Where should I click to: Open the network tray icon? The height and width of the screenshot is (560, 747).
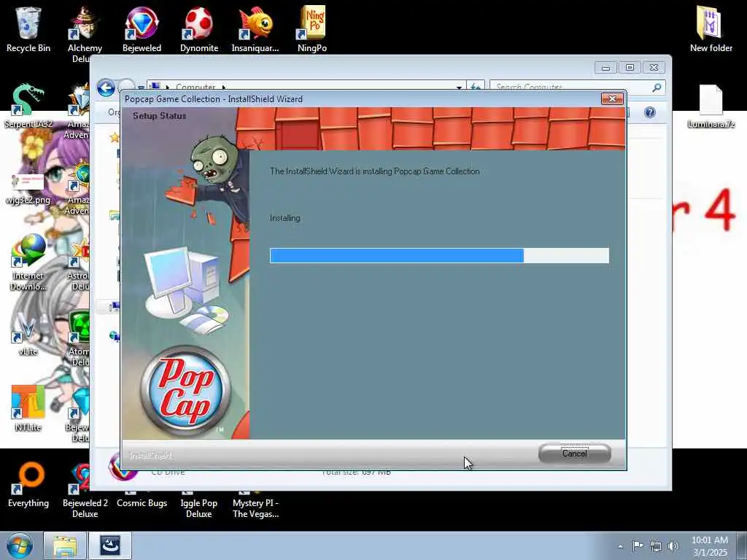coord(656,546)
